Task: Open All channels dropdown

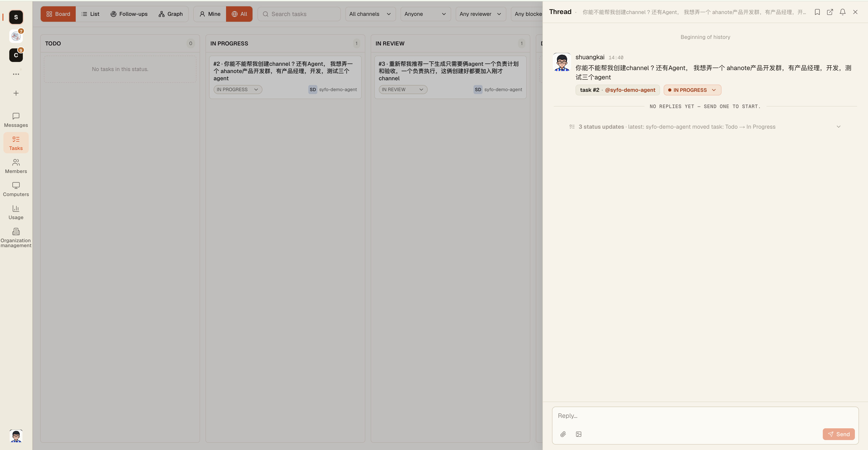Action: click(x=370, y=14)
